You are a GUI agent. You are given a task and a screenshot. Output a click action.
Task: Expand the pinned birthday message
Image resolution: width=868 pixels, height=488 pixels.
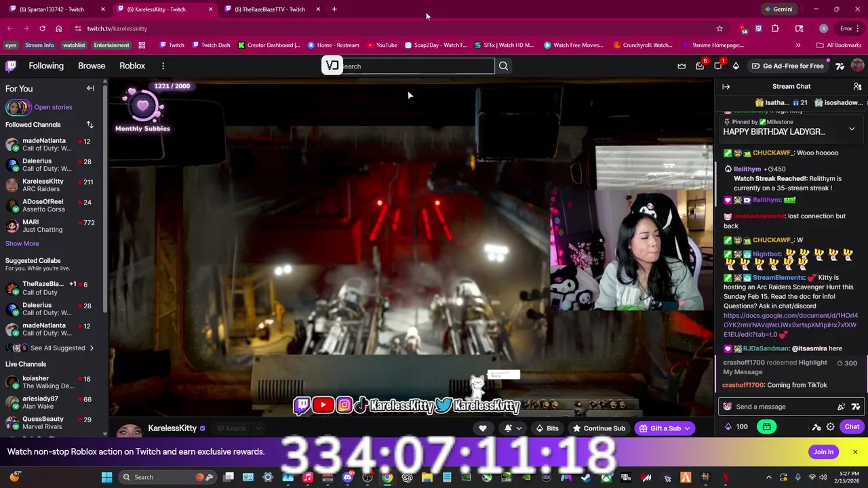click(x=852, y=129)
